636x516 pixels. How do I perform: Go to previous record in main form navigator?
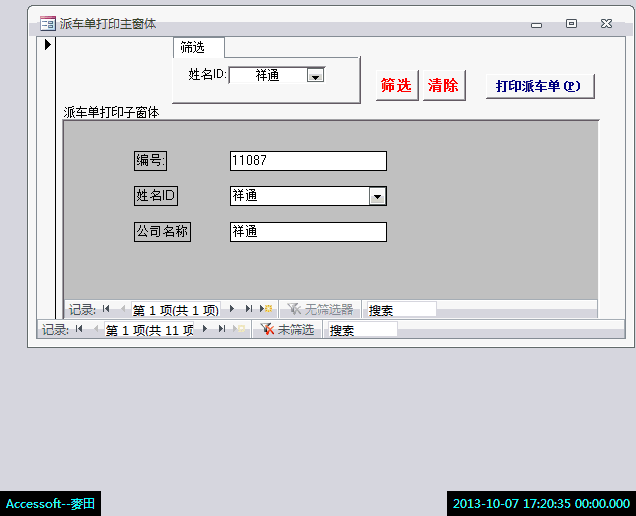click(x=96, y=329)
